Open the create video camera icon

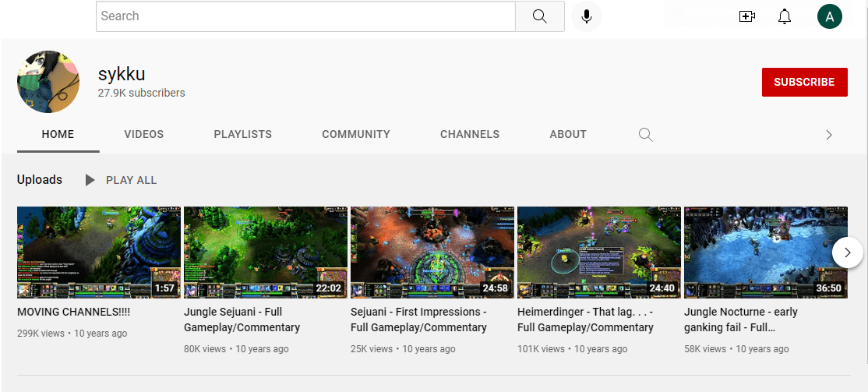tap(746, 16)
